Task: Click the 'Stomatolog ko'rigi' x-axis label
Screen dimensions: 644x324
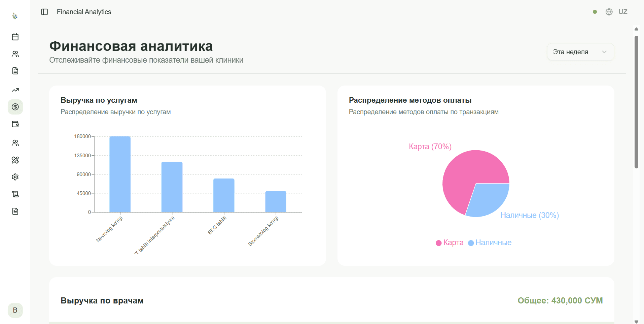Action: click(263, 231)
